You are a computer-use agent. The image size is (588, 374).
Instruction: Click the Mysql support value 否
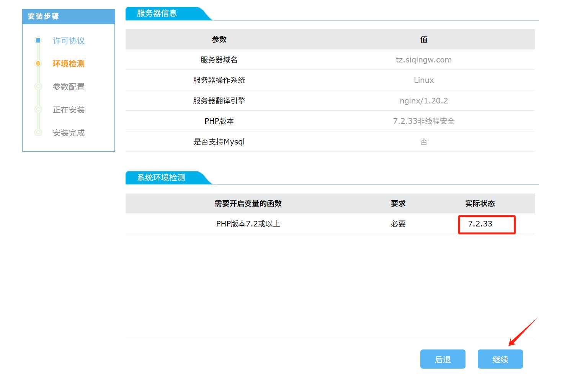(x=423, y=142)
